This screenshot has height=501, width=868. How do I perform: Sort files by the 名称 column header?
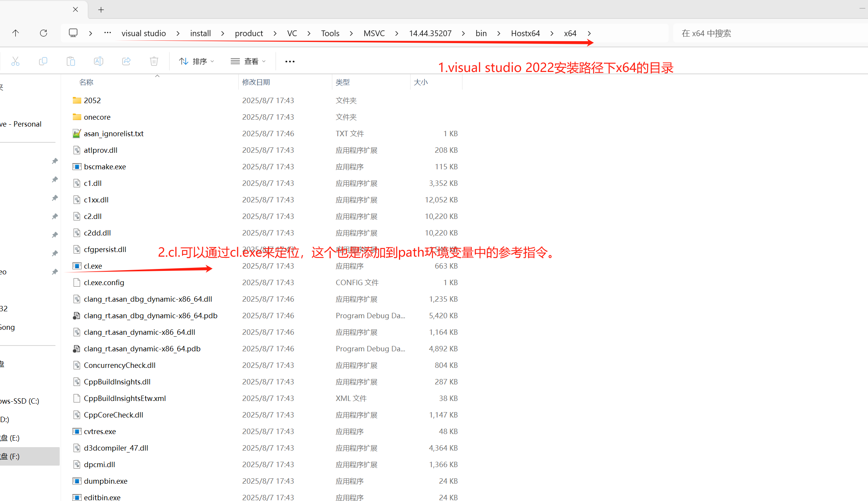(86, 82)
